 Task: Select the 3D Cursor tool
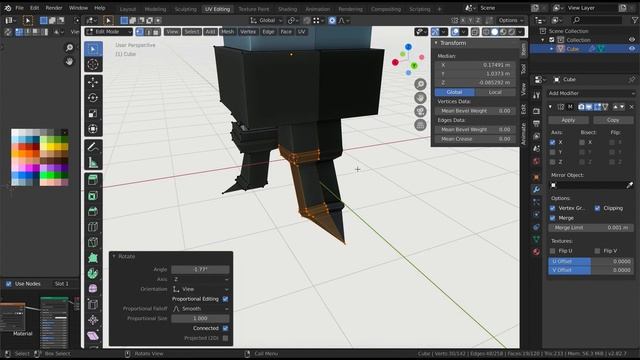click(93, 64)
